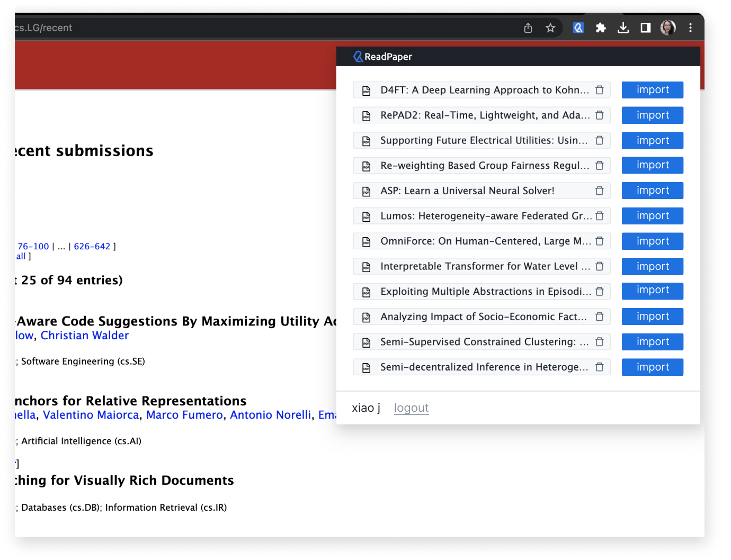Viewport: 731px width, 560px height.
Task: Open the browser downloads icon
Action: click(x=623, y=28)
